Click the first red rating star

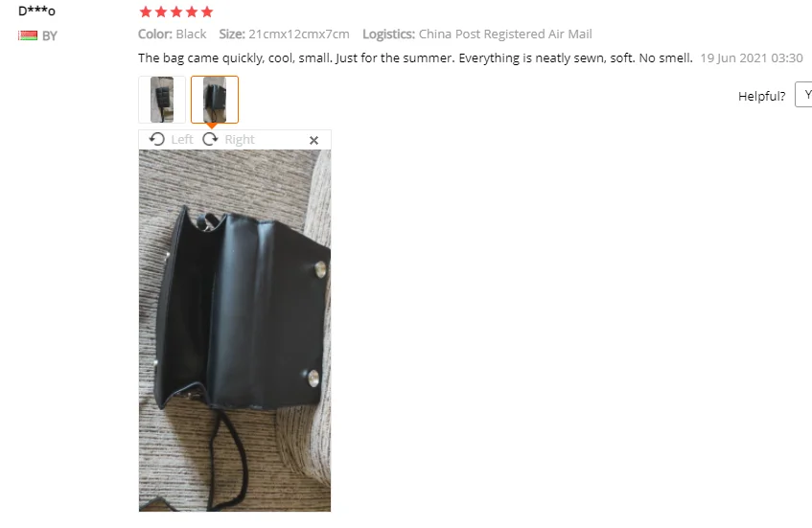(146, 11)
